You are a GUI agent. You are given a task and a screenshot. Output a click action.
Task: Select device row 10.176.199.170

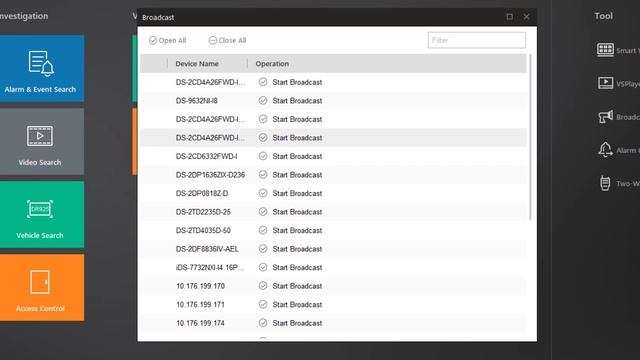coord(333,286)
